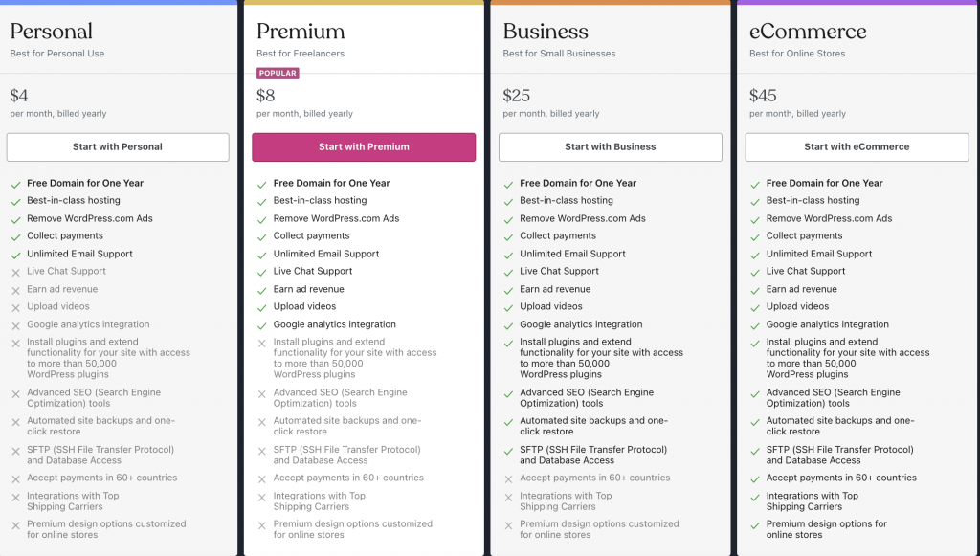Click the checkmark beside Business SFTP and Database Access
The width and height of the screenshot is (980, 556).
pyautogui.click(x=509, y=451)
